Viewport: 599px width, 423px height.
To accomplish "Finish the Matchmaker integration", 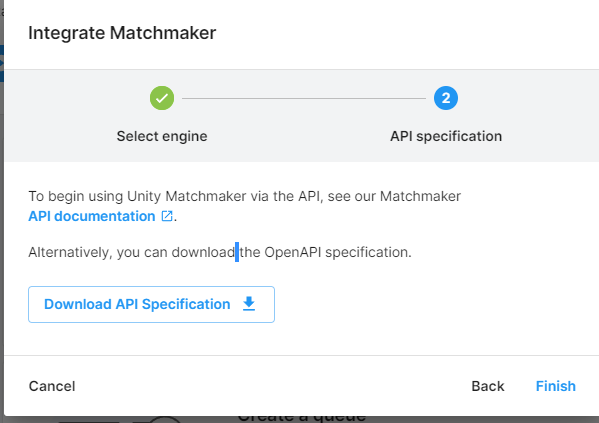I will (555, 386).
